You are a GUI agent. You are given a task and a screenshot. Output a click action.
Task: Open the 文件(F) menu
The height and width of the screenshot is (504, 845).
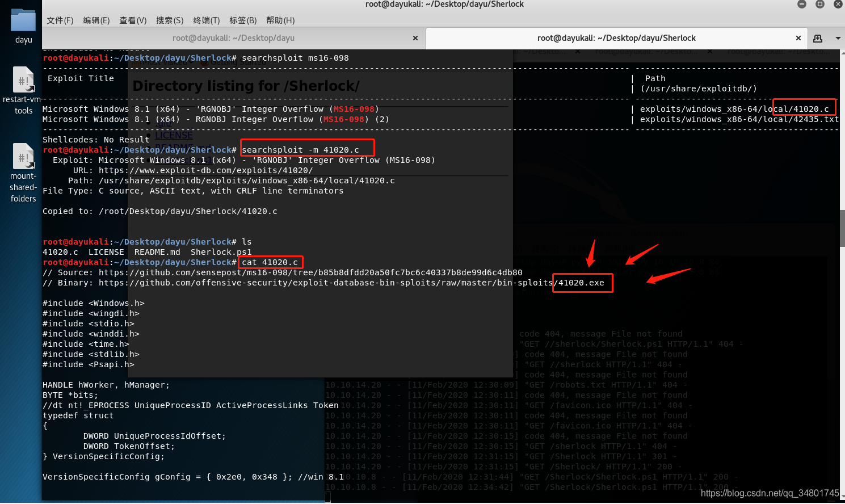60,20
